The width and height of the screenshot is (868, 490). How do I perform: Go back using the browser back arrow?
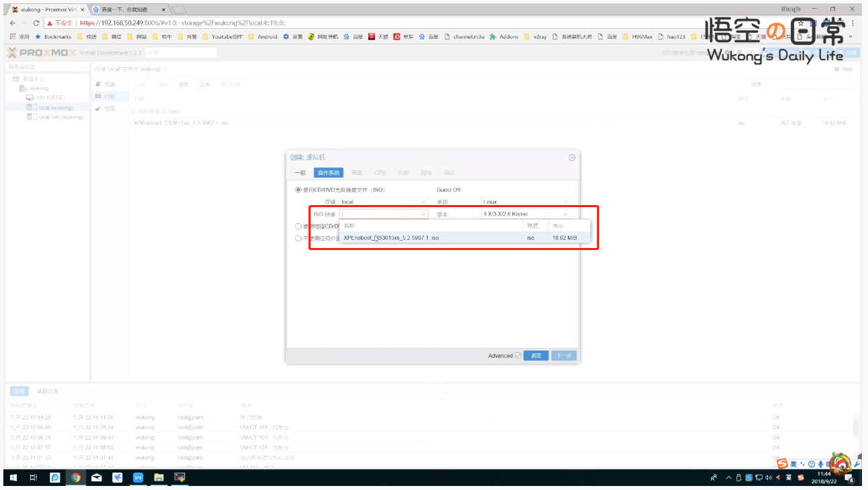pyautogui.click(x=13, y=23)
